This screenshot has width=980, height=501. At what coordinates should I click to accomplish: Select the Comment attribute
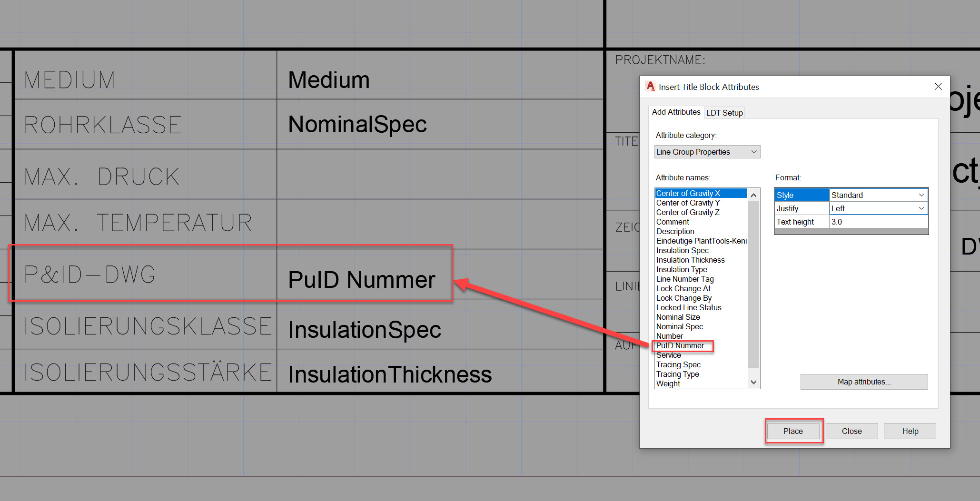pyautogui.click(x=672, y=222)
